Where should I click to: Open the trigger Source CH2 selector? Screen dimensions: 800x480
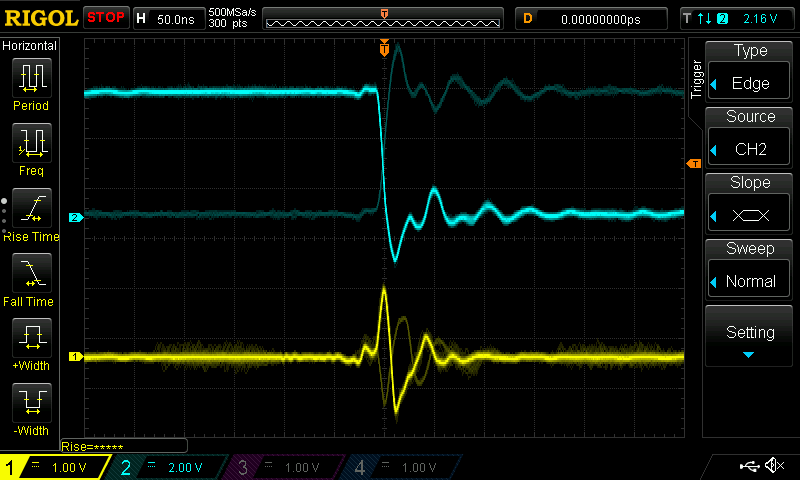click(750, 138)
